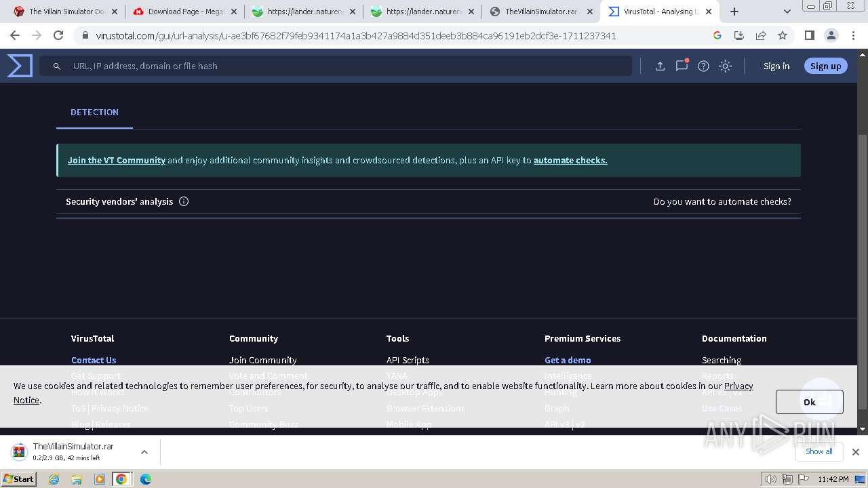Image resolution: width=868 pixels, height=488 pixels.
Task: Click the share page icon in address bar
Action: pyautogui.click(x=761, y=35)
